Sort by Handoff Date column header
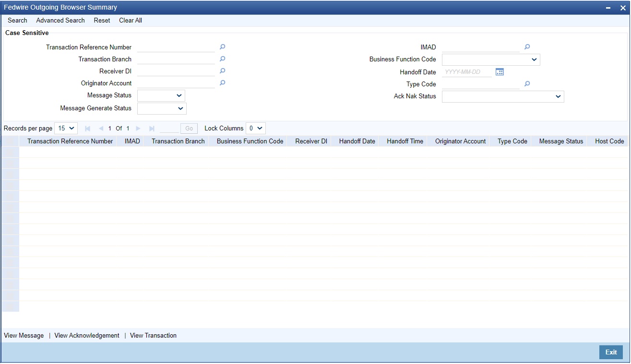 coord(357,141)
